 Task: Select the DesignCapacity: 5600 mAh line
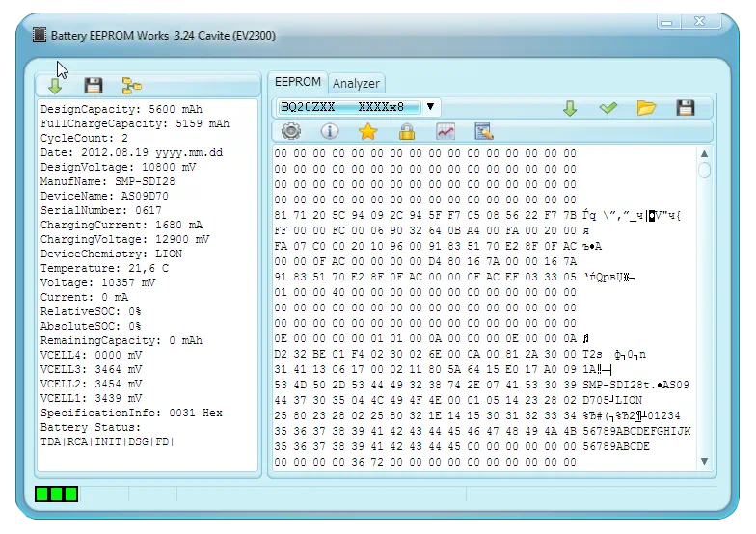[x=121, y=109]
